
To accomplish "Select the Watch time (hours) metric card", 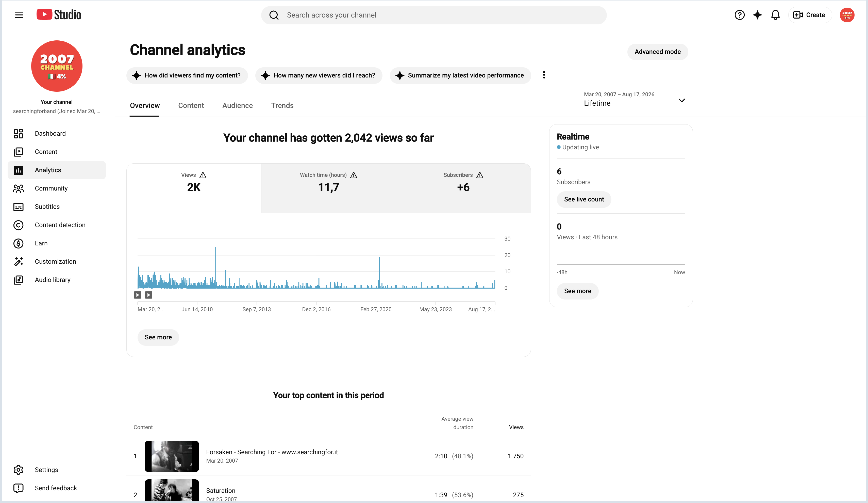I will click(x=329, y=188).
